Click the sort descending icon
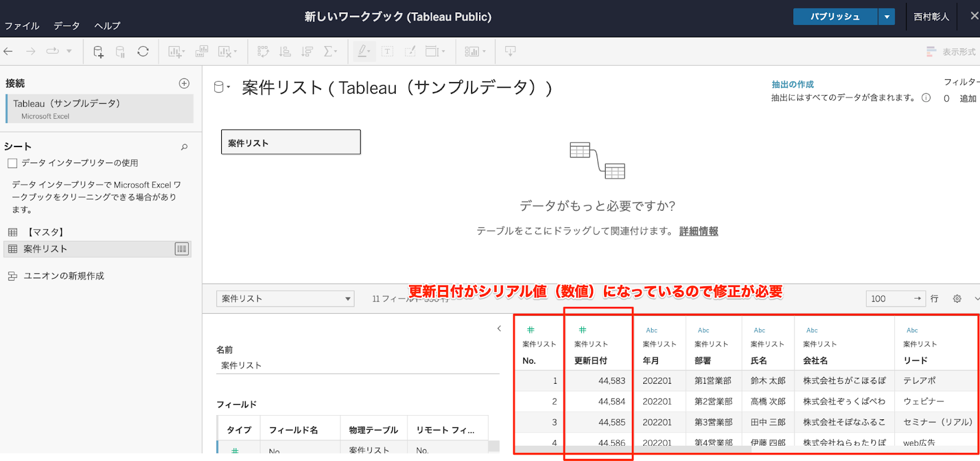 pos(307,51)
